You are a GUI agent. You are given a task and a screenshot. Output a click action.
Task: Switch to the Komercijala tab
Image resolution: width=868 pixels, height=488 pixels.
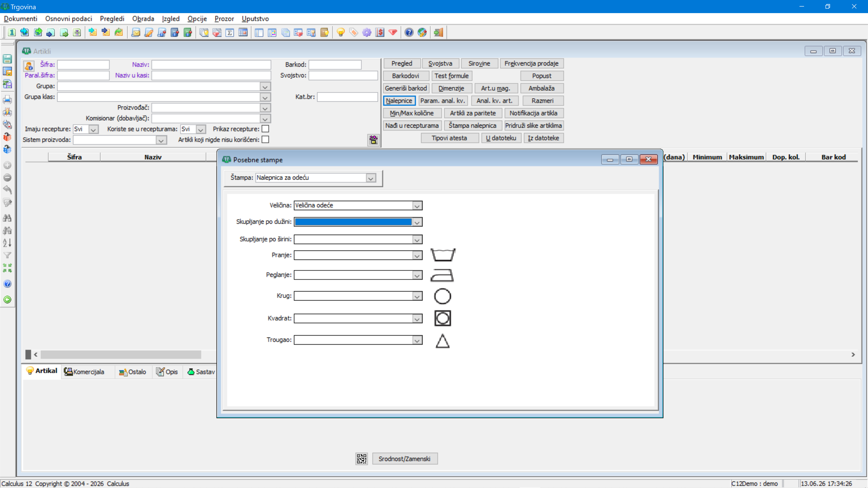(84, 372)
